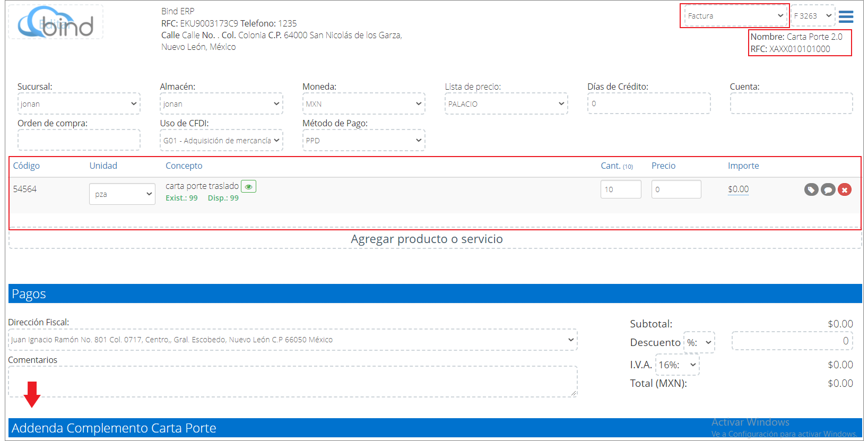Click the Cant. column header
This screenshot has width=868, height=441.
point(617,166)
